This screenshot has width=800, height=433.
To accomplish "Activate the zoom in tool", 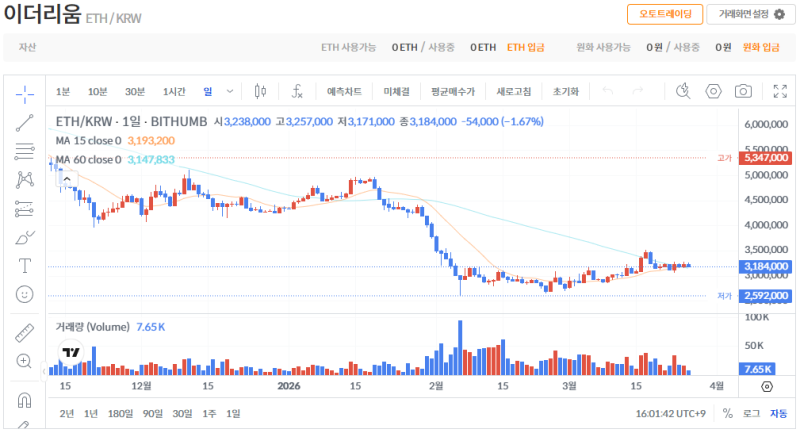I will (24, 361).
